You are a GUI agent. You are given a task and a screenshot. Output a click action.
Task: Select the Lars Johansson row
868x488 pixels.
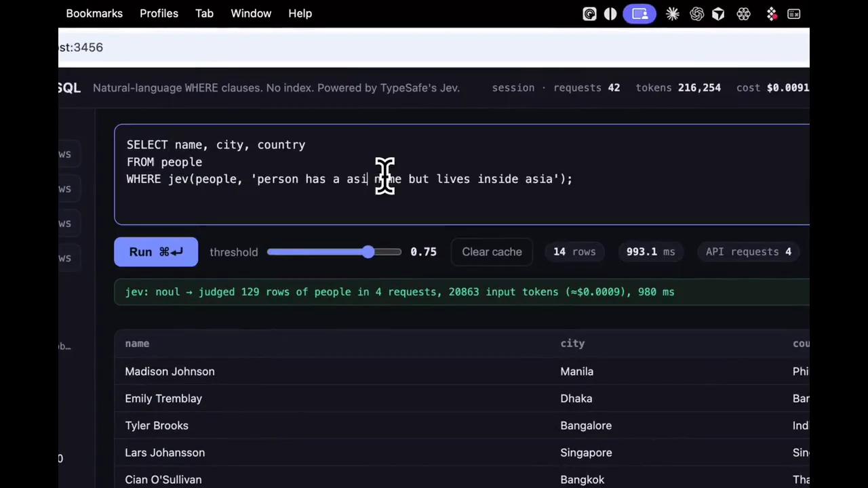(462, 453)
